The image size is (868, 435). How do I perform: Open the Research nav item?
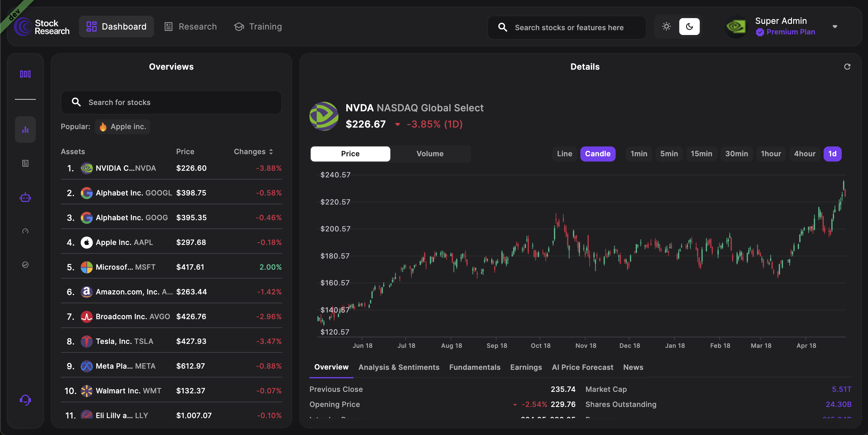[x=191, y=27]
